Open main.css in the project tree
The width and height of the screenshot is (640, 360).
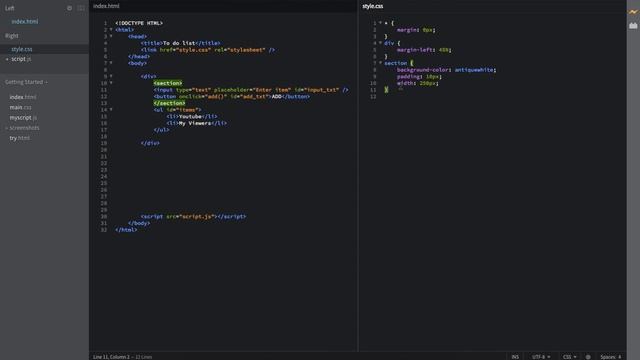click(x=20, y=107)
